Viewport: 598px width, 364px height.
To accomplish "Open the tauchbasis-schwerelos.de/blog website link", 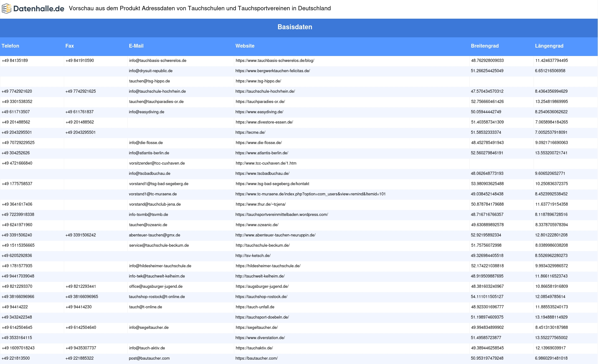I will point(275,61).
